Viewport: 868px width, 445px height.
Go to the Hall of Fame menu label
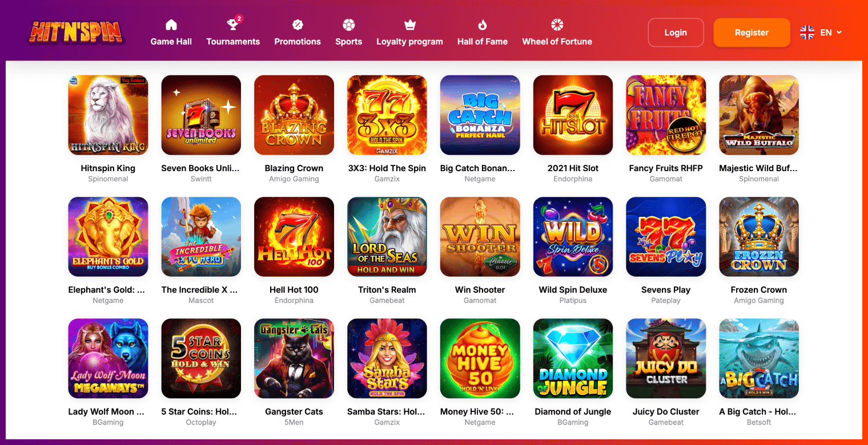483,42
